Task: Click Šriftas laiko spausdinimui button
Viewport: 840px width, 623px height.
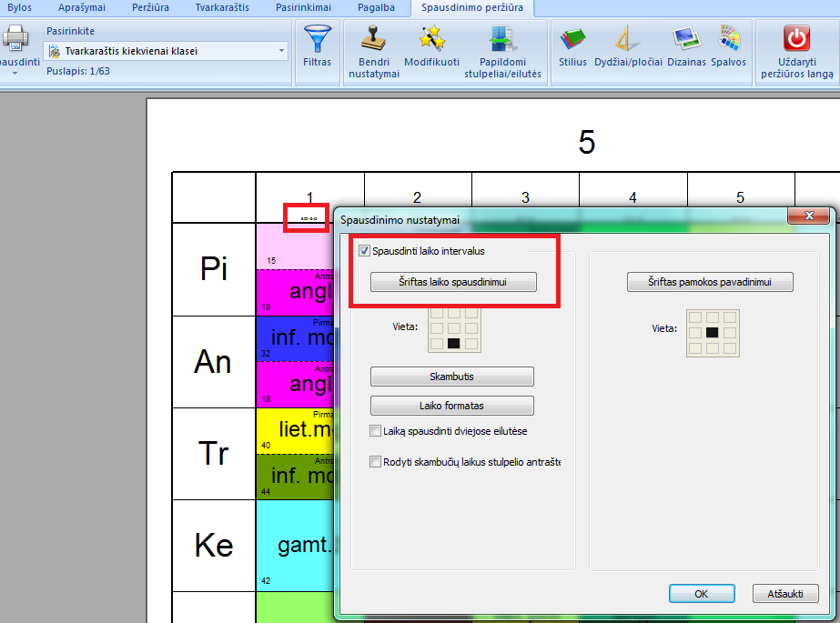Action: point(453,283)
